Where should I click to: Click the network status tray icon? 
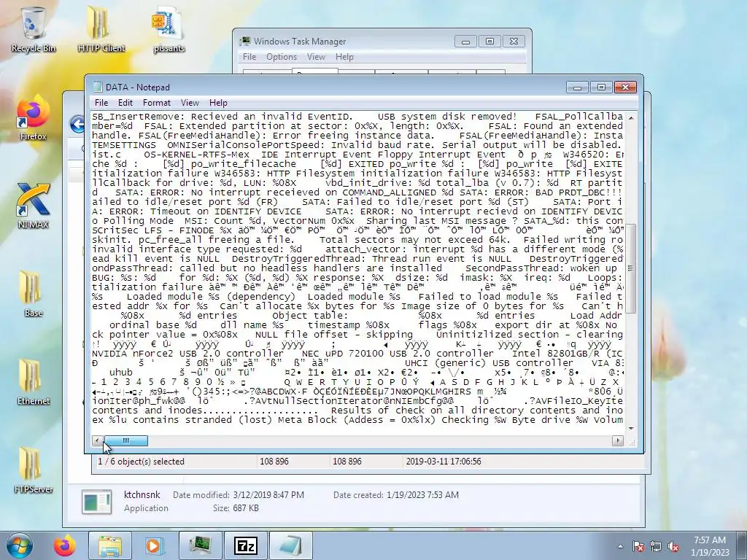tap(656, 546)
